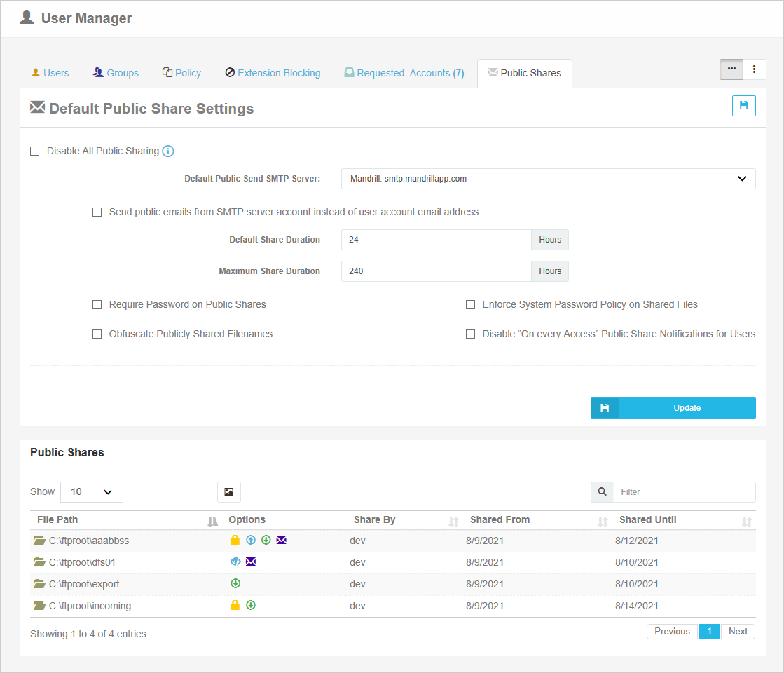Open the Policy tab
Screen dimensions: 784x673
click(x=181, y=73)
